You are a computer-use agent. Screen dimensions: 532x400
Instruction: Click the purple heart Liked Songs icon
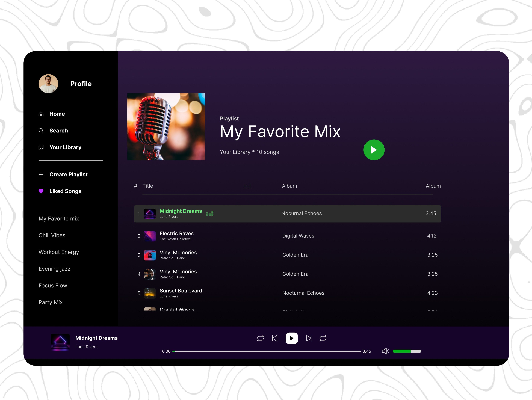tap(41, 191)
